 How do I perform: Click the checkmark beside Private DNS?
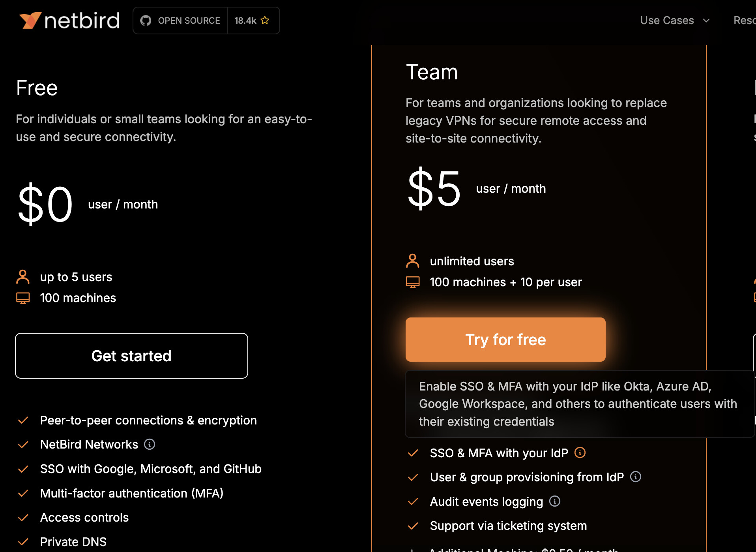(23, 541)
